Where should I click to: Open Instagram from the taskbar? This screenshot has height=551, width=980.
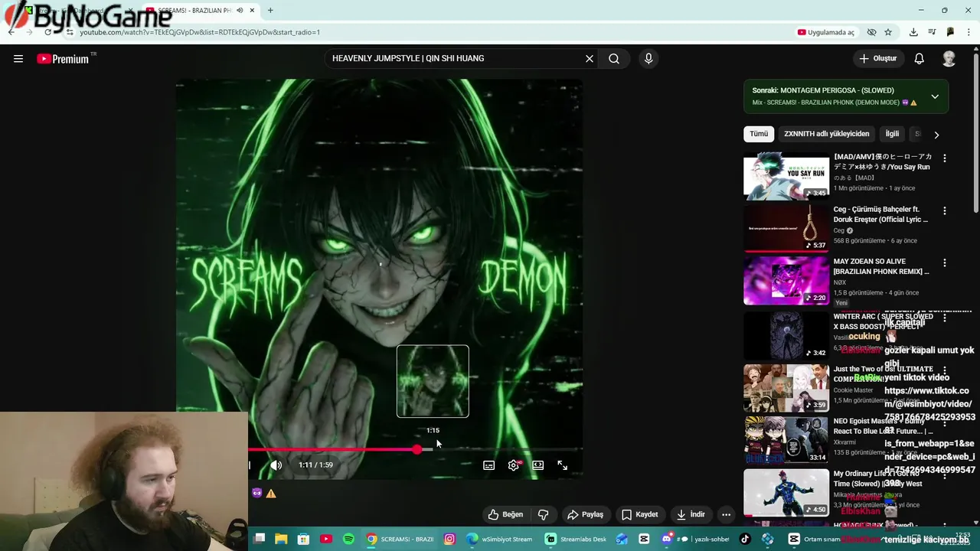(449, 539)
